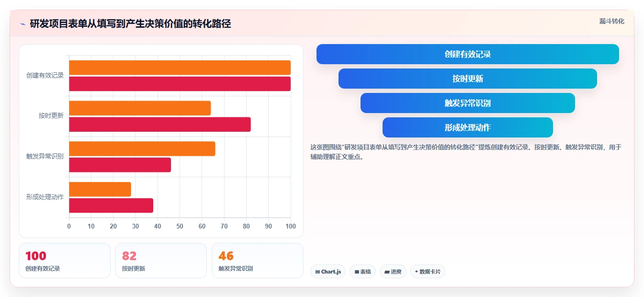Click the description paragraph below the funnel
The image size is (644, 297).
[465, 152]
